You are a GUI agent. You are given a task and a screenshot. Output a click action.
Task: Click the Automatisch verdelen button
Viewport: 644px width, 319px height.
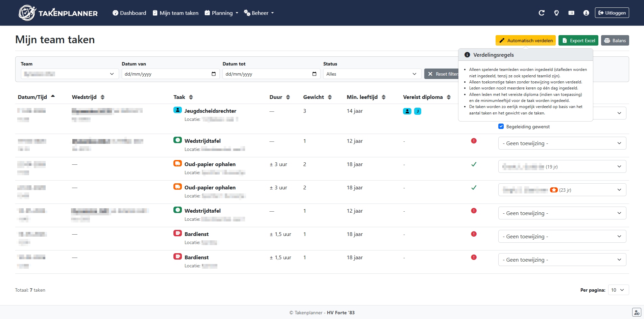(525, 41)
